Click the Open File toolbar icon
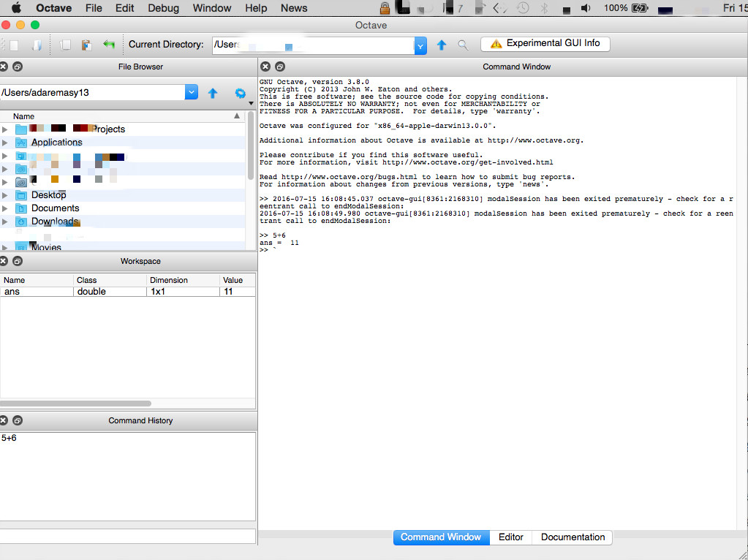This screenshot has width=748, height=560. pos(37,45)
